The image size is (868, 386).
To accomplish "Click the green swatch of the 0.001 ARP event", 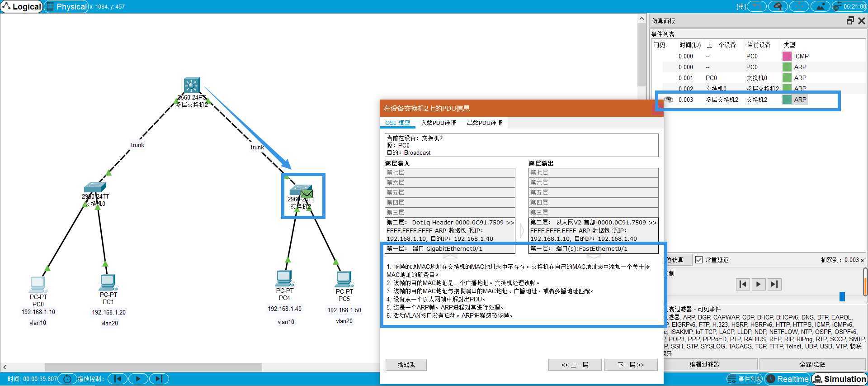I will (x=787, y=78).
